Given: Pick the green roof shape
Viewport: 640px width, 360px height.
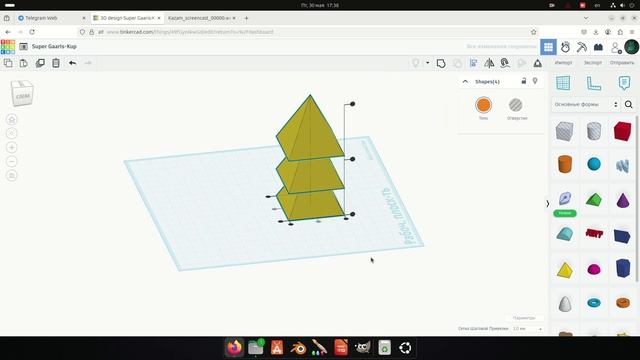Looking at the screenshot, I should [x=594, y=200].
